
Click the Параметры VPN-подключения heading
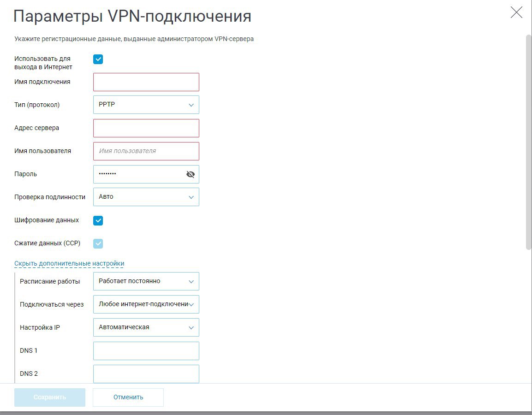[x=132, y=16]
